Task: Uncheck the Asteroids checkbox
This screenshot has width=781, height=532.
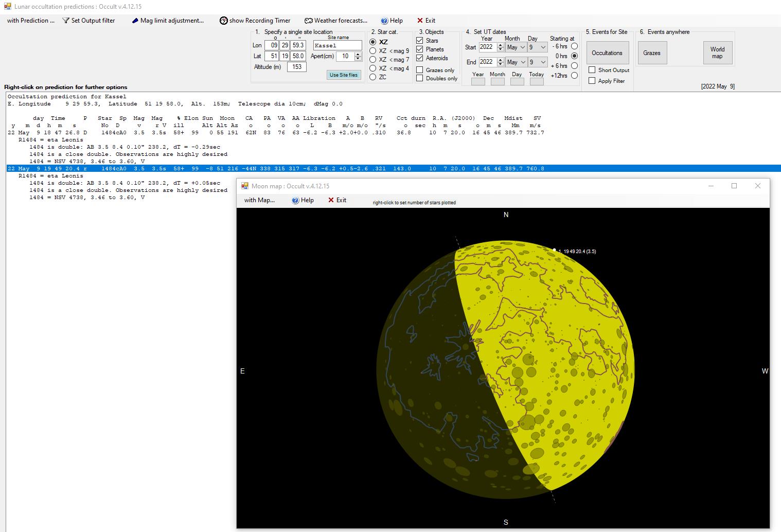Action: click(420, 58)
